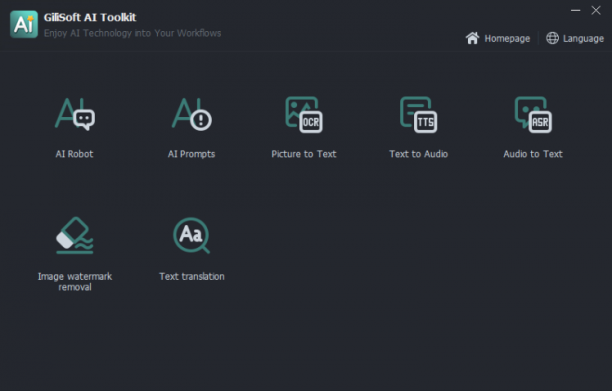
Task: Click the Language globe icon
Action: click(x=552, y=38)
